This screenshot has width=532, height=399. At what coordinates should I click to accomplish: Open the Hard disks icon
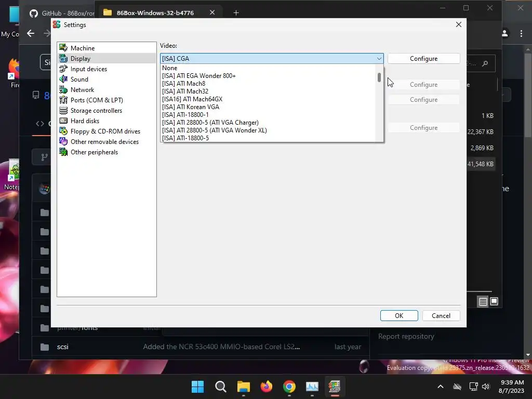point(63,121)
